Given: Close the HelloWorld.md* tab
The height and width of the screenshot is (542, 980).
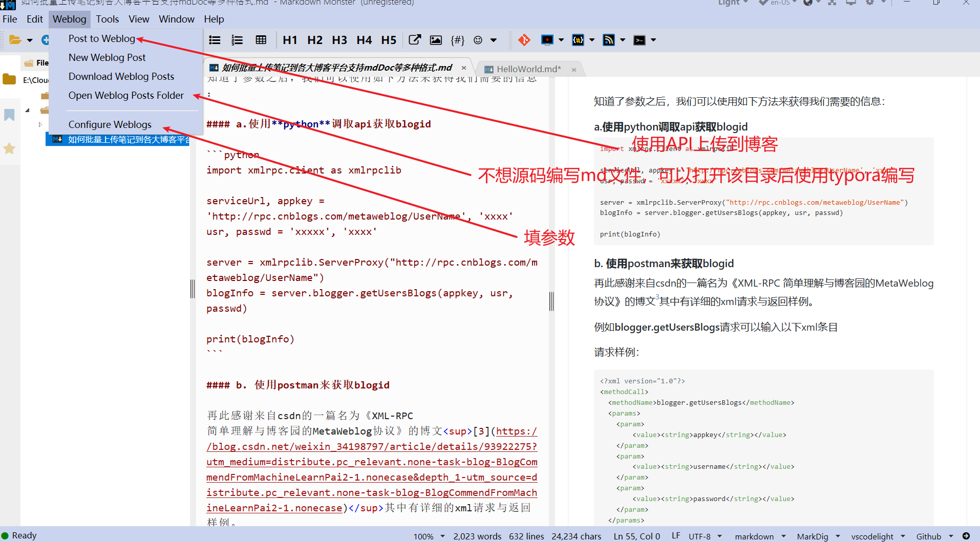Looking at the screenshot, I should [574, 70].
